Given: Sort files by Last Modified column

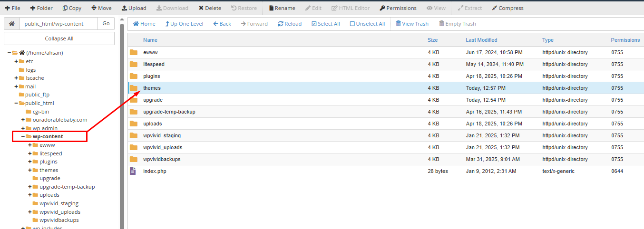Looking at the screenshot, I should pos(481,40).
